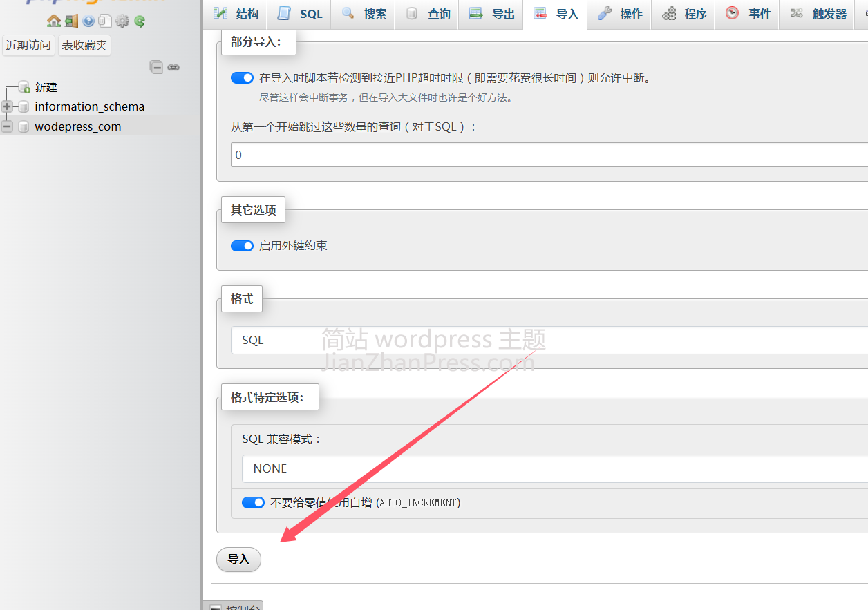
Task: Open the 结构 structure tab
Action: (x=236, y=14)
